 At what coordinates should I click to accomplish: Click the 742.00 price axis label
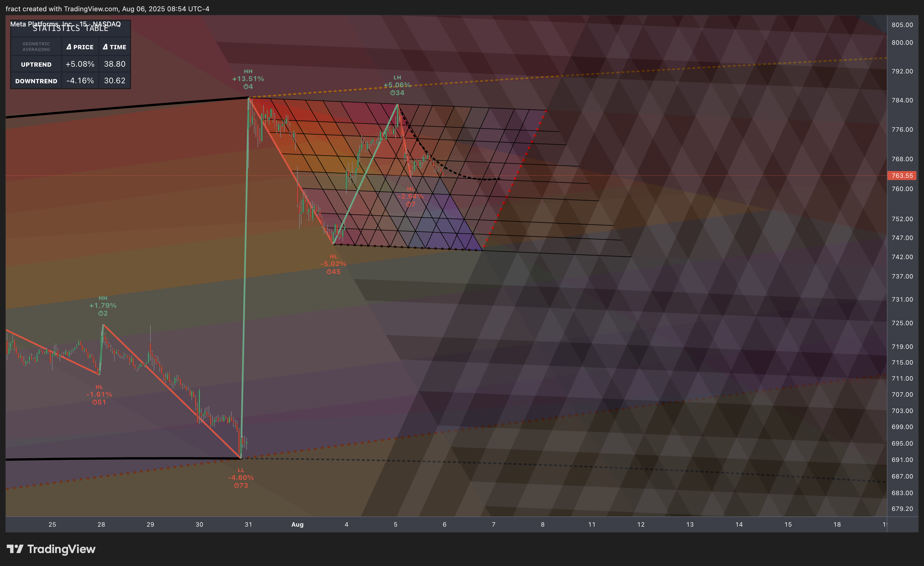coord(902,257)
